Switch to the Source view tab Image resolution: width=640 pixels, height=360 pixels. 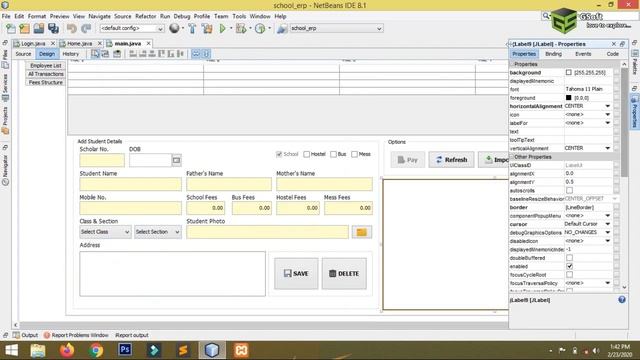tap(23, 54)
